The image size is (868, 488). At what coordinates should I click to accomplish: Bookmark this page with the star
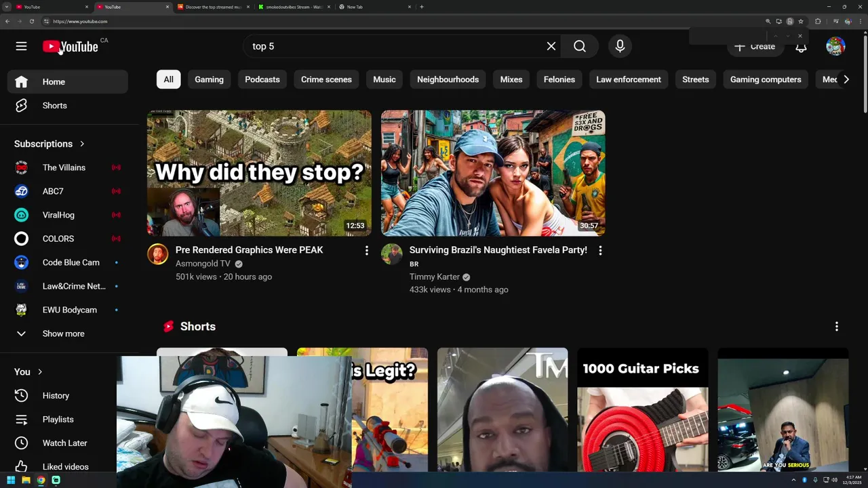[801, 21]
